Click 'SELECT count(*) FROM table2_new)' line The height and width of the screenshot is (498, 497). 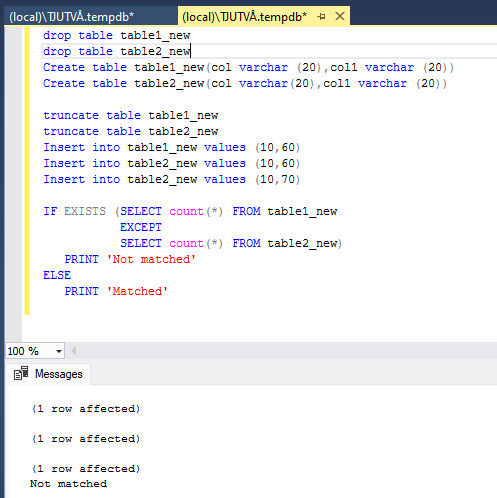[231, 243]
